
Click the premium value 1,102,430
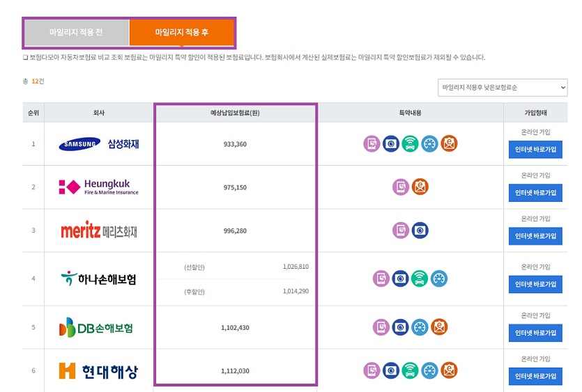[235, 328]
